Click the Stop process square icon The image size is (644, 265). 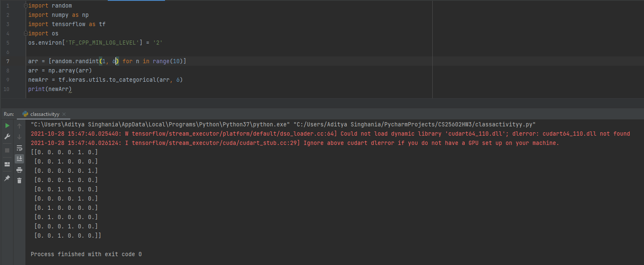pyautogui.click(x=7, y=150)
